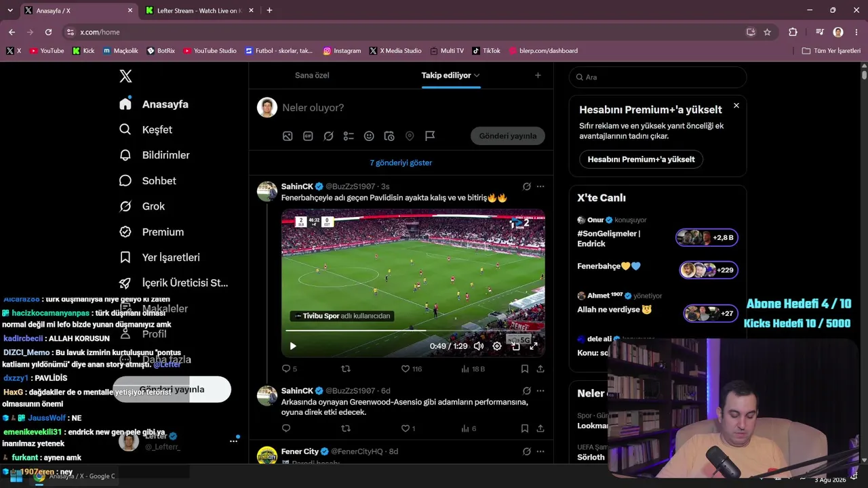Schedule the post using the calendar icon
Image resolution: width=868 pixels, height=488 pixels.
(x=389, y=136)
